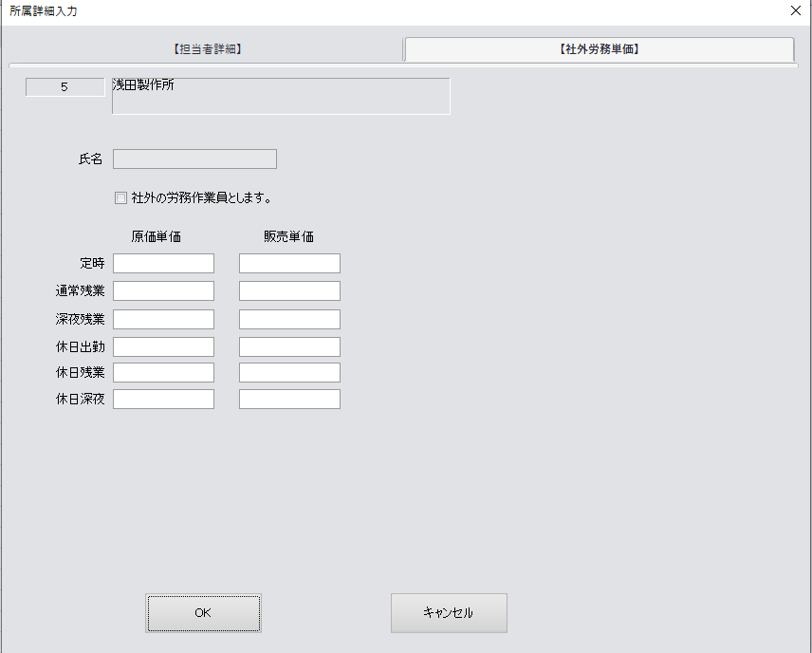
Task: Select the 深夜残業 販売単価 field
Action: coord(289,319)
